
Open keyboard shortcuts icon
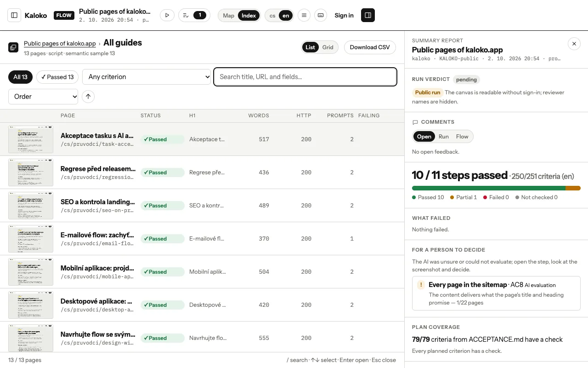(x=321, y=15)
